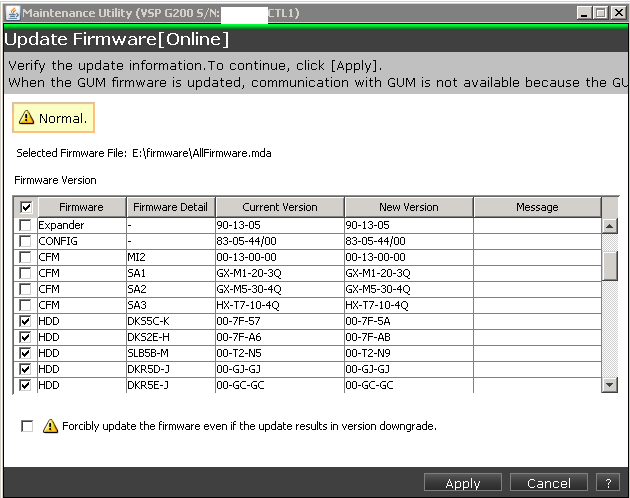Select the MI2 firmware detail cell

(171, 257)
